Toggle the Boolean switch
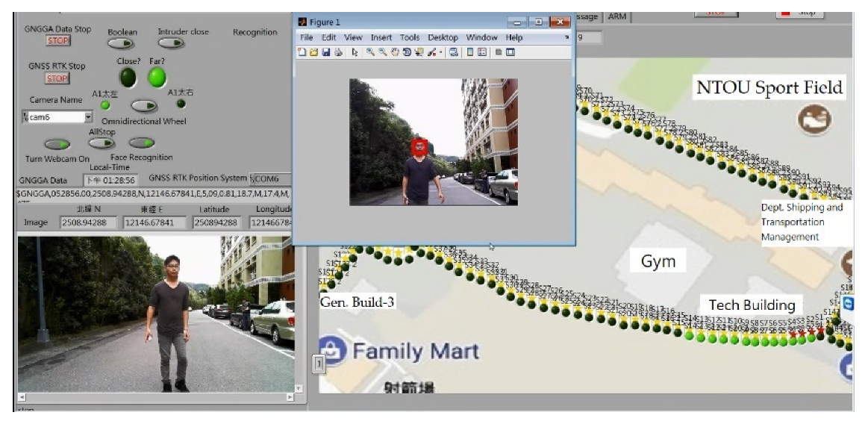 (122, 44)
